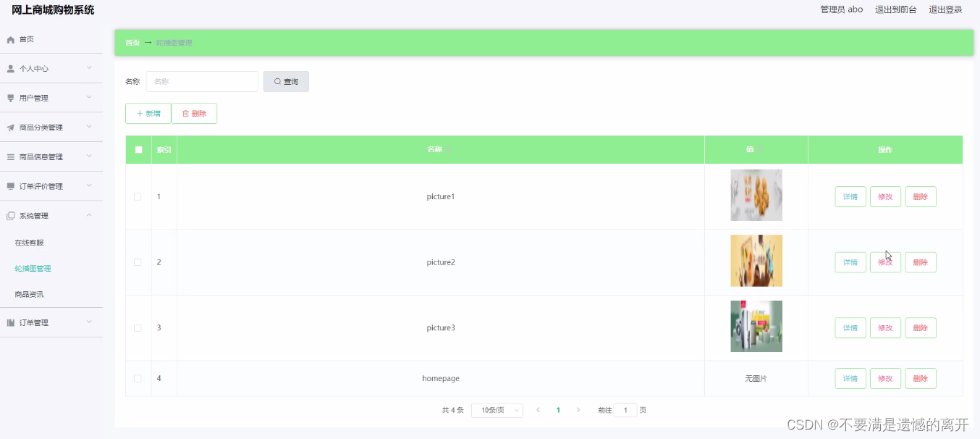Click the person icon for 个人中心
Screen dimensions: 980x439
[x=10, y=69]
